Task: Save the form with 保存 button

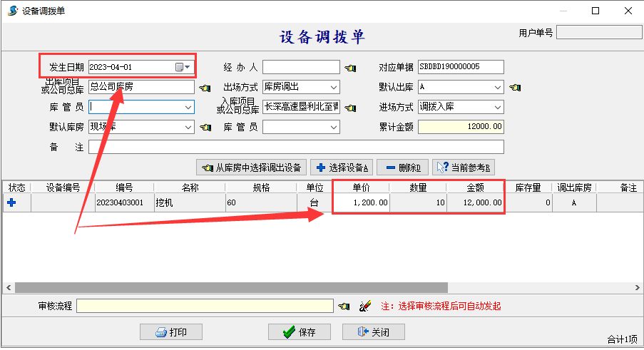Action: [299, 332]
